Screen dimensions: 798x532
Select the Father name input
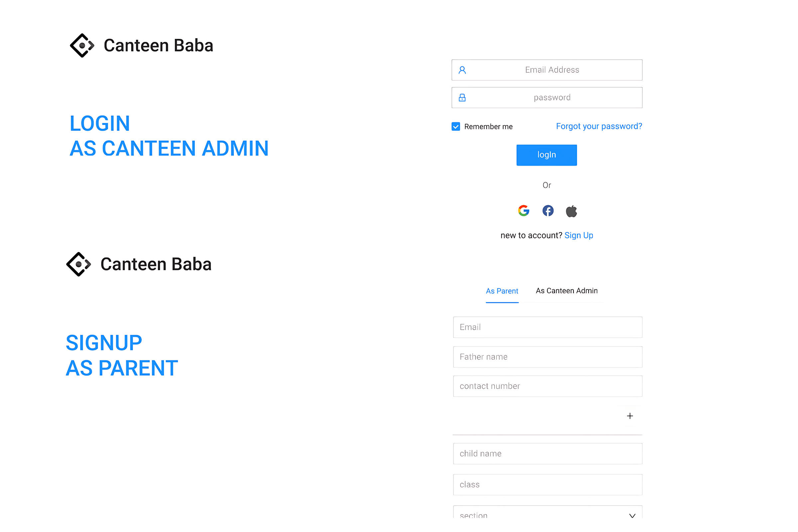[547, 357]
